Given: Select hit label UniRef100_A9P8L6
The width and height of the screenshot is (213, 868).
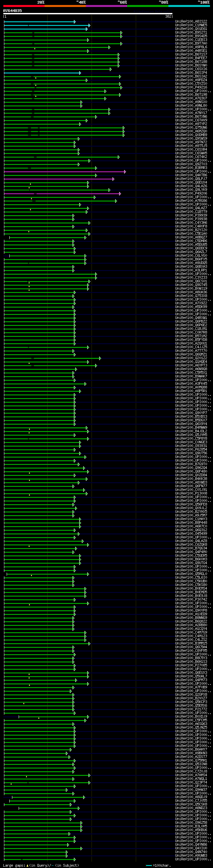Looking at the screenshot, I should click(191, 47).
